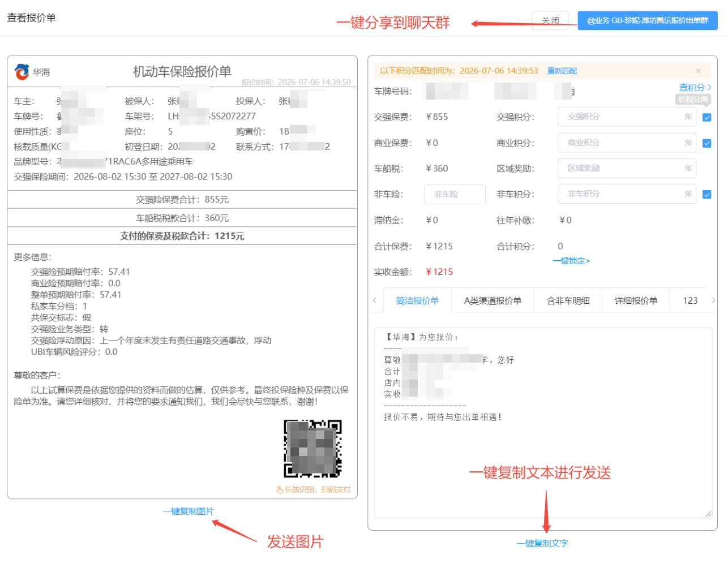Switch to the 含非车明细 tab
The height and width of the screenshot is (568, 728).
point(568,300)
